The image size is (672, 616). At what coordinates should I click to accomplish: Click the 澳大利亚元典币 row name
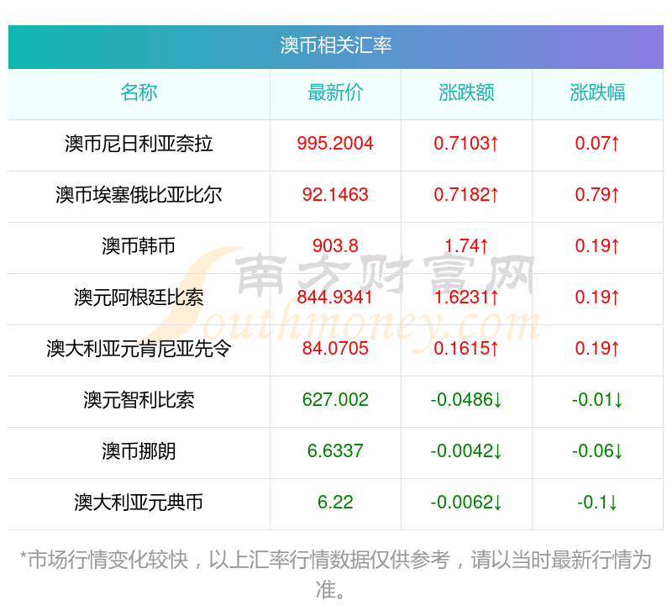[x=139, y=503]
